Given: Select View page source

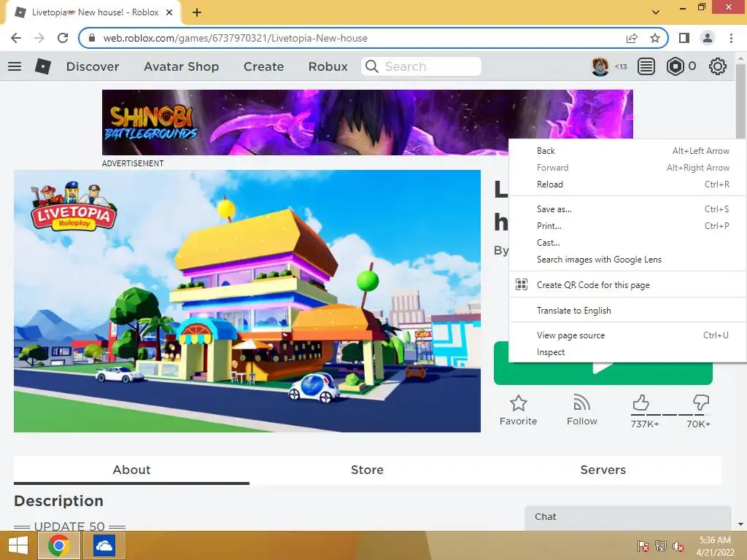Looking at the screenshot, I should pos(628,335).
